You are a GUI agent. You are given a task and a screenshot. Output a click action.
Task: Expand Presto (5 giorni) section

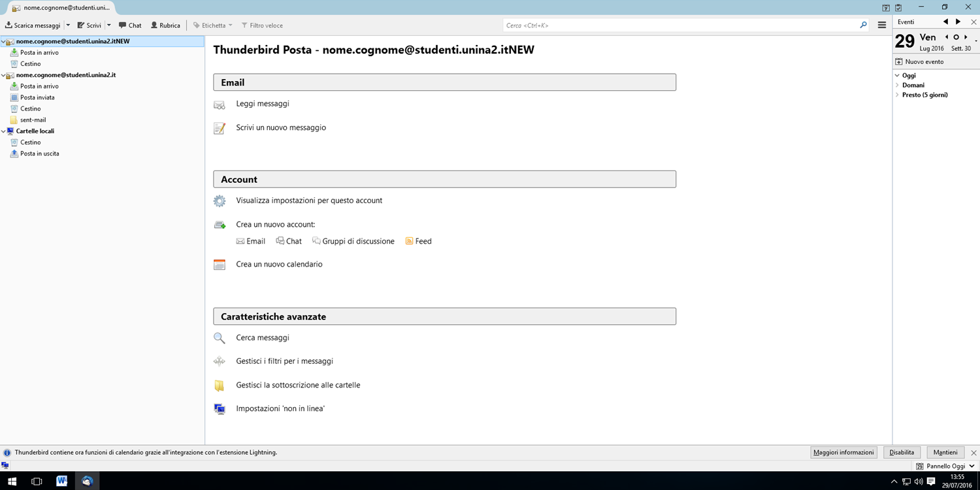click(x=897, y=95)
